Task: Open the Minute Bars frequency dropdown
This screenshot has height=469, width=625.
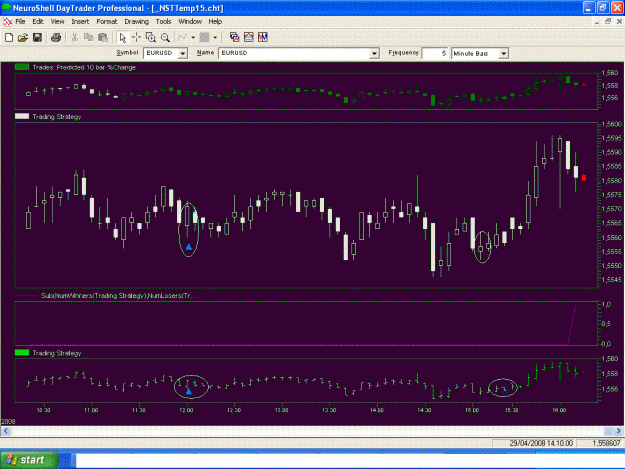Action: click(x=504, y=53)
